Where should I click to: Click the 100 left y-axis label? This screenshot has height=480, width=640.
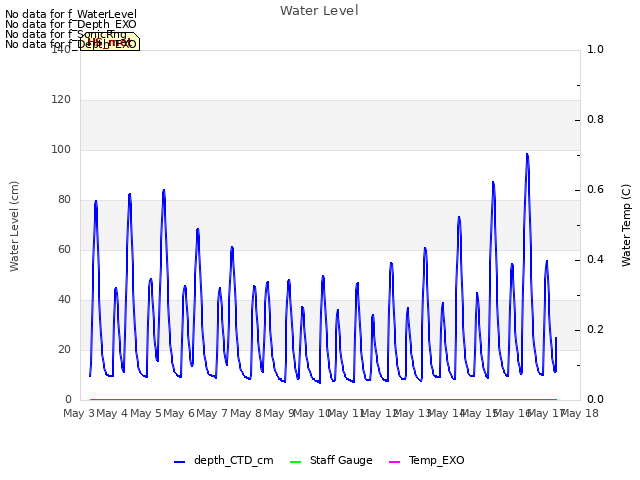click(x=61, y=149)
